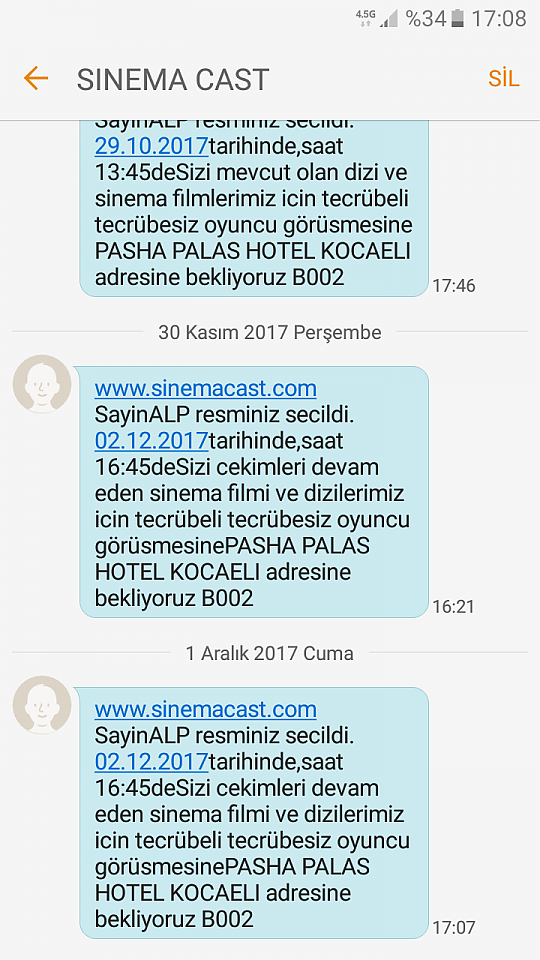Tap the 1 Aralık 2017 Cuma date separator

coord(269,653)
